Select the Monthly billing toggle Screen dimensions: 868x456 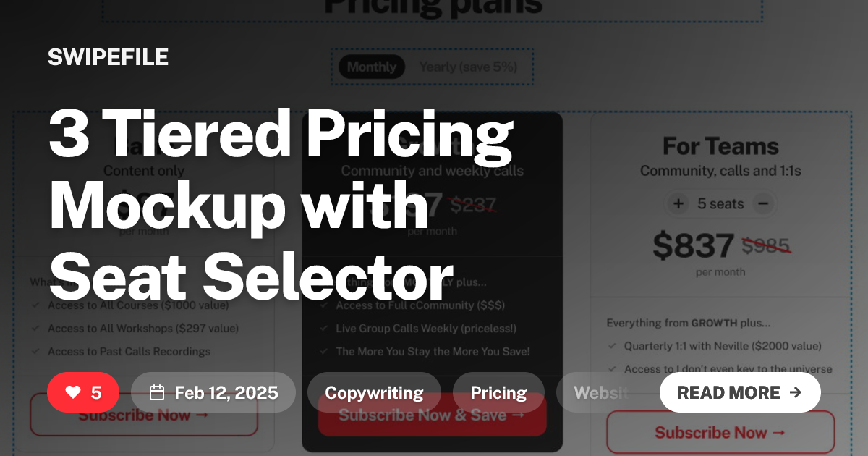pyautogui.click(x=371, y=67)
